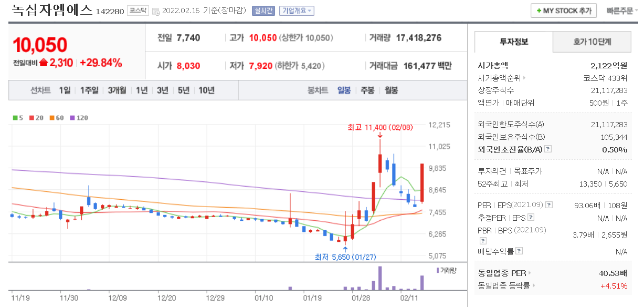Click the 코스닥 market badge
Screen dimensions: 644x307
point(138,11)
